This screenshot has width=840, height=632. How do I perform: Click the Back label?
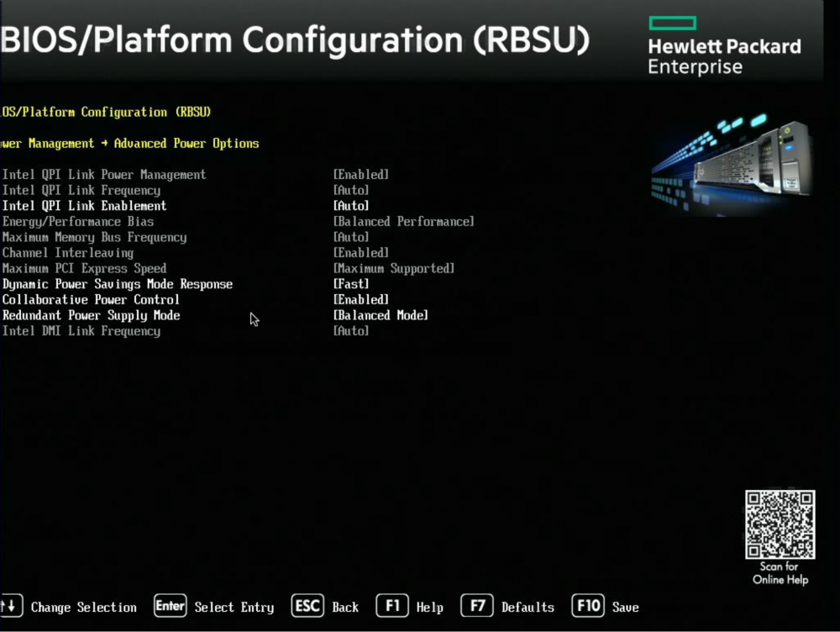tap(345, 608)
